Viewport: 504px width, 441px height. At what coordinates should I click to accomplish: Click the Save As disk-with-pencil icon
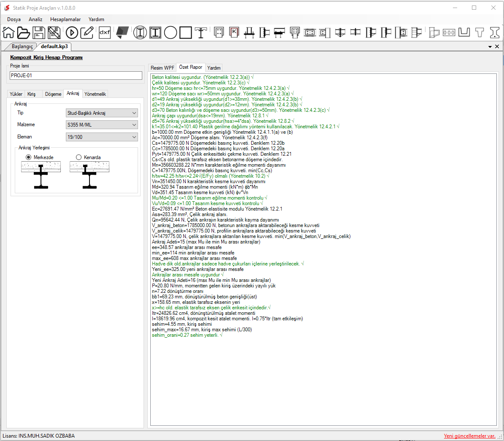tap(54, 32)
